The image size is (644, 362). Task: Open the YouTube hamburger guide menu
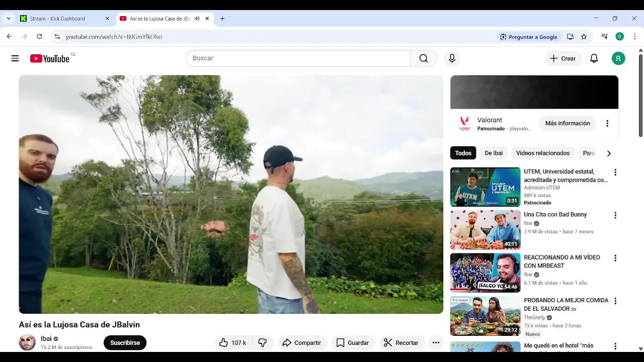15,58
